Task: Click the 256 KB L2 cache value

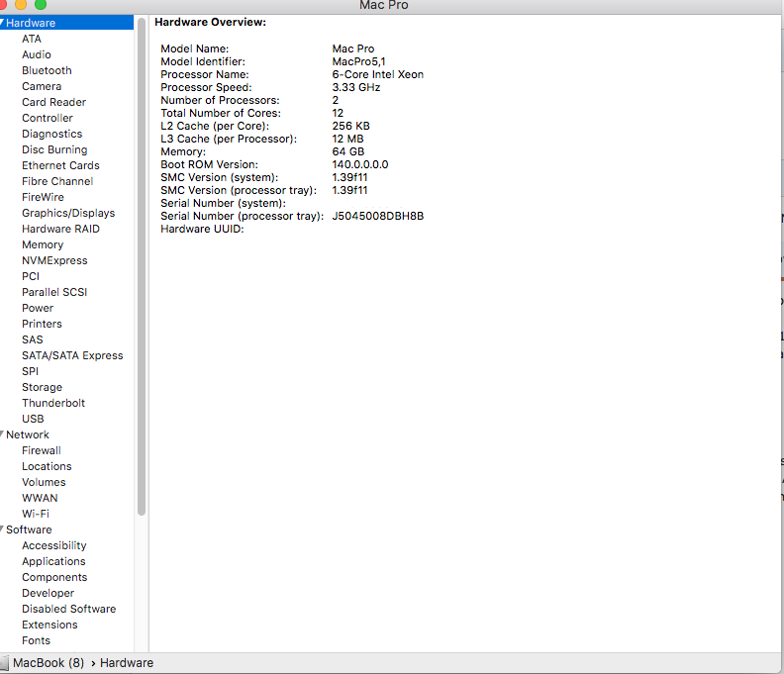Action: click(351, 126)
